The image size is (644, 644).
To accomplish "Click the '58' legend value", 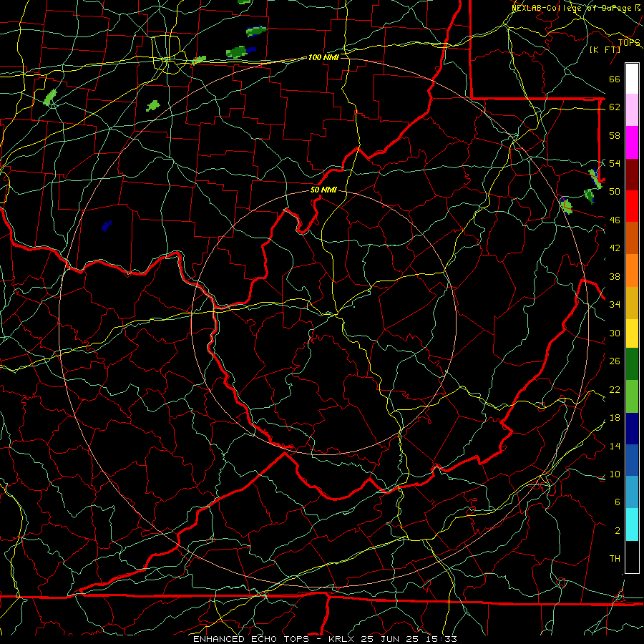I will (x=615, y=135).
